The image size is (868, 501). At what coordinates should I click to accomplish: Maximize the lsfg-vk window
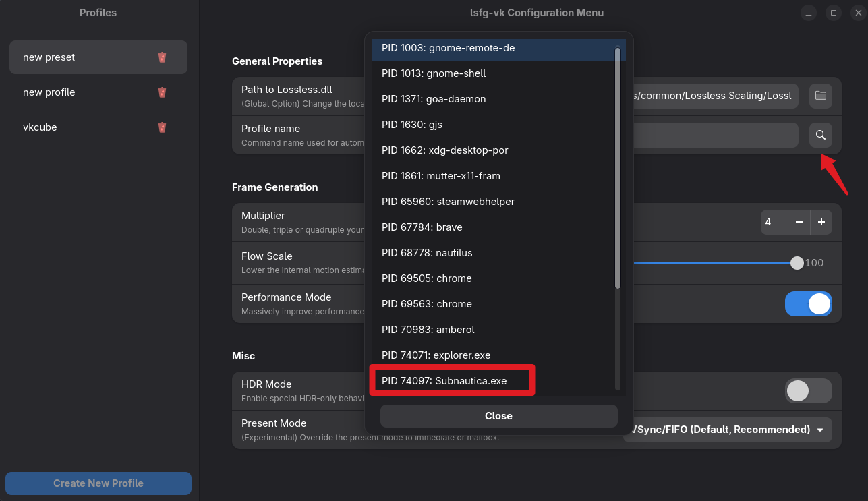[834, 13]
